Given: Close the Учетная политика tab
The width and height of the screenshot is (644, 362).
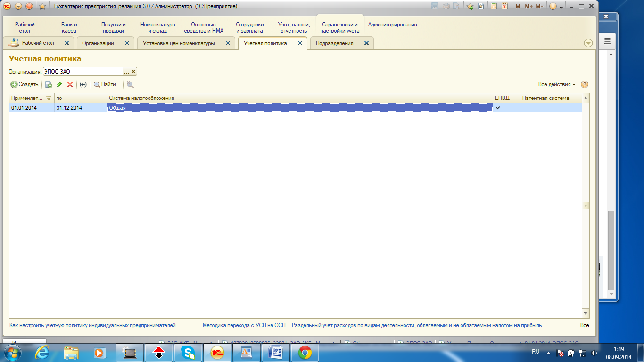Looking at the screenshot, I should click(300, 43).
